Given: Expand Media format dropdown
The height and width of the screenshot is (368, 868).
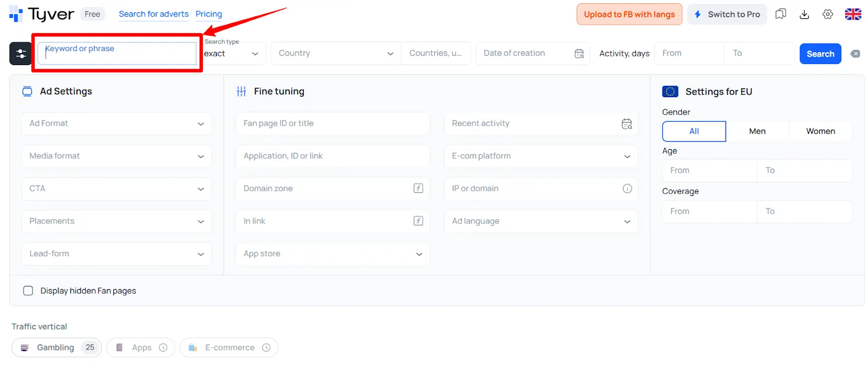Looking at the screenshot, I should tap(117, 156).
